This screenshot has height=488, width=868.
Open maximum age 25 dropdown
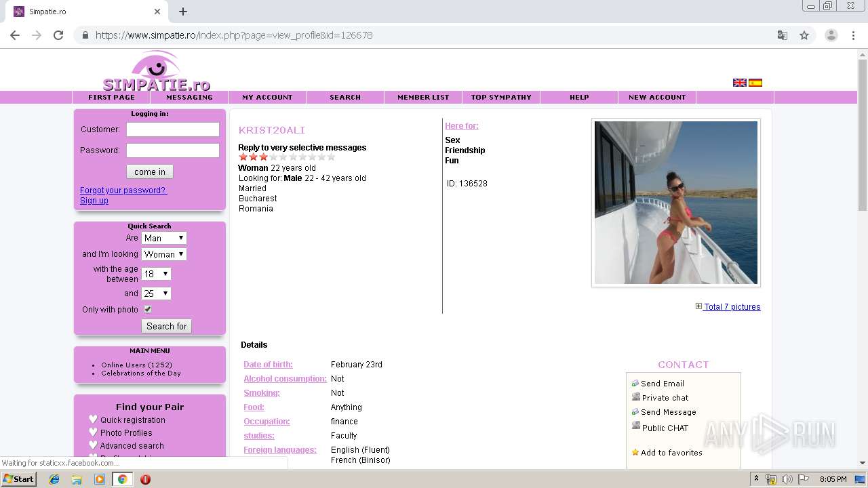[x=156, y=293]
